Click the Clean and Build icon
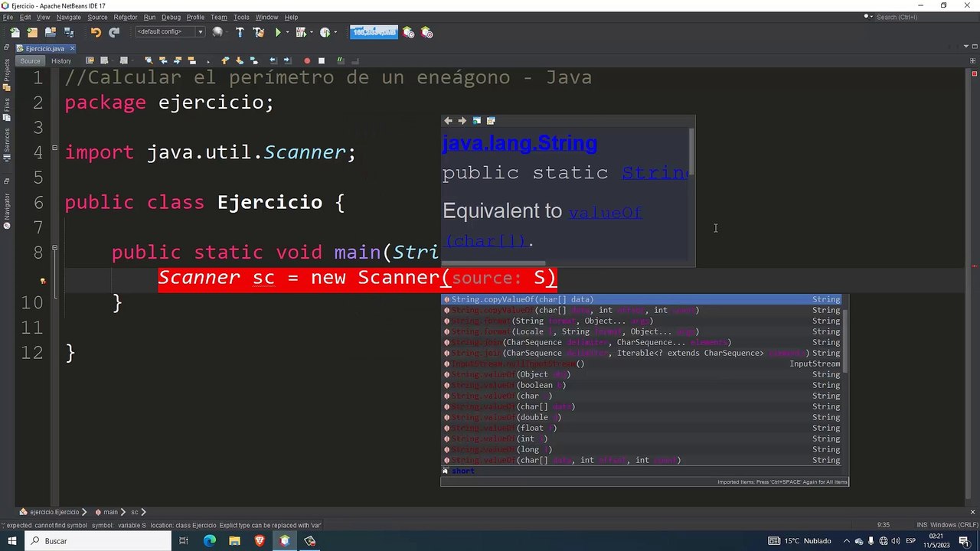 258,32
